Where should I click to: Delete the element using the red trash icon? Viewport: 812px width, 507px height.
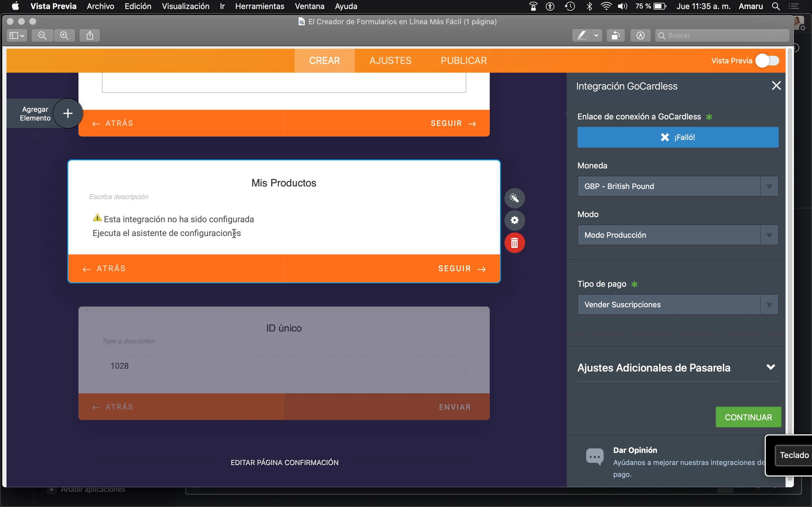(515, 243)
